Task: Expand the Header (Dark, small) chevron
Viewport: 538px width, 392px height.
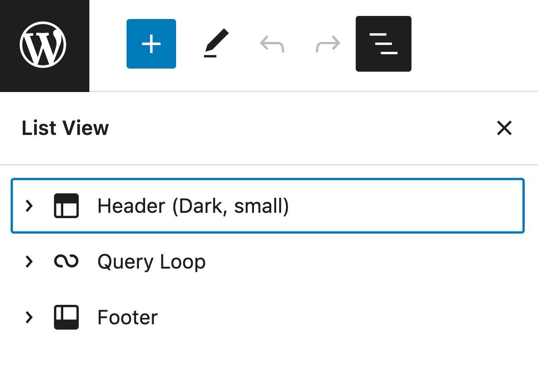Action: [29, 206]
